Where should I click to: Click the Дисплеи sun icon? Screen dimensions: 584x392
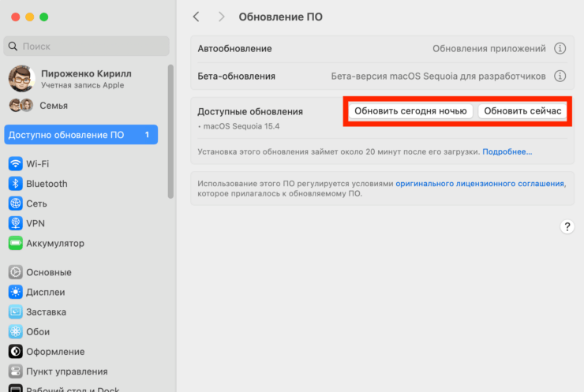(15, 292)
